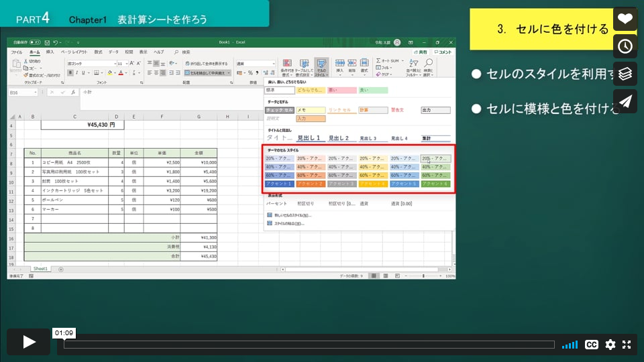Viewport: 644px width, 362px height.
Task: Toggle center align text
Action: coord(156,72)
